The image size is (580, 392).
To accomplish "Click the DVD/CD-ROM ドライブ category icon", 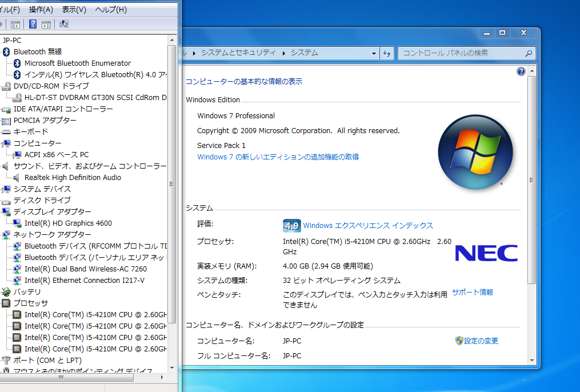I will [6, 86].
